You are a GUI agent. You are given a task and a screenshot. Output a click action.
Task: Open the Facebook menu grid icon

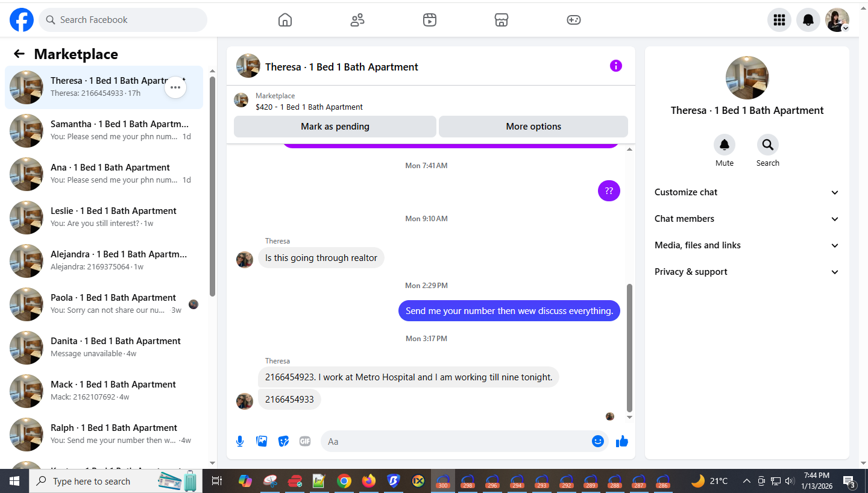click(779, 20)
